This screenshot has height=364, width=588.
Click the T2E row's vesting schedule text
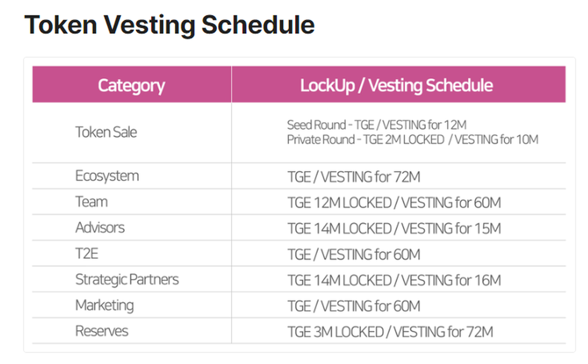354,254
